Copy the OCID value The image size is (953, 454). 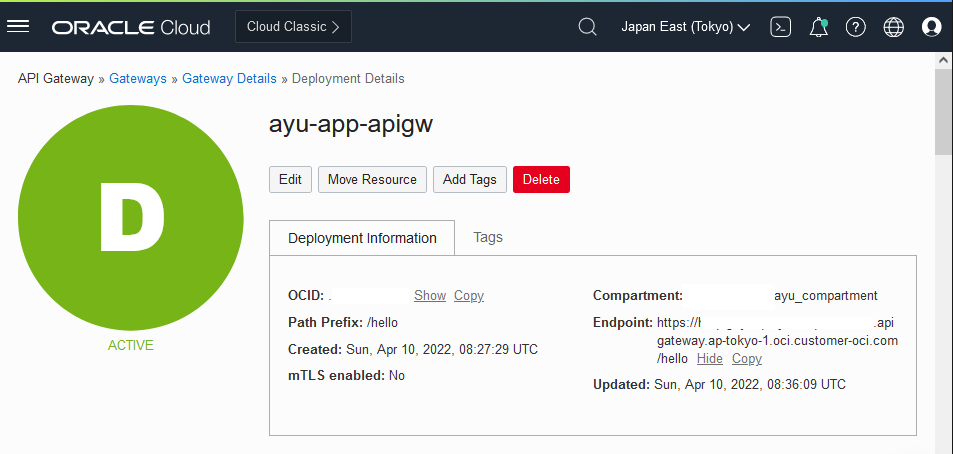[x=469, y=295]
